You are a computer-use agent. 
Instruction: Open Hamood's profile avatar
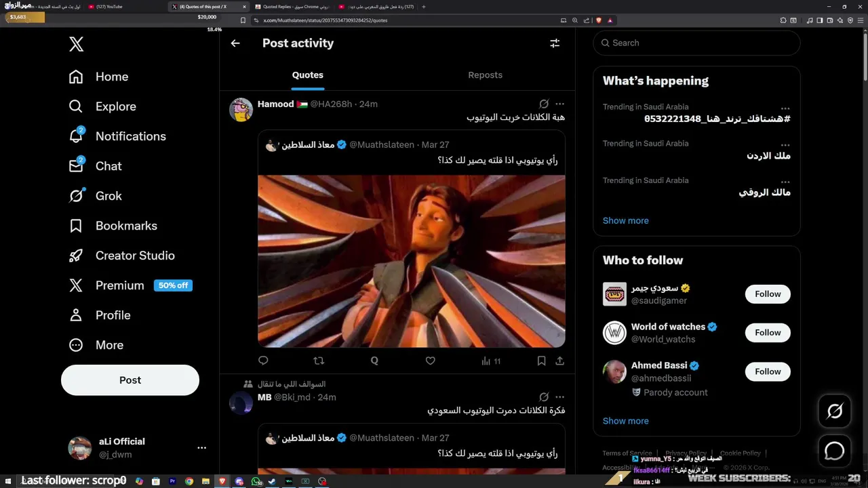[241, 110]
